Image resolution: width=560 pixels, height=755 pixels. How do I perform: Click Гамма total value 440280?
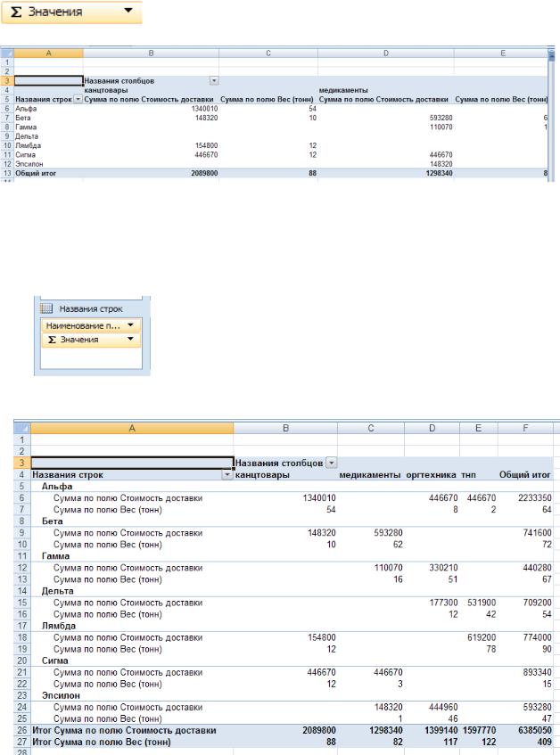(x=538, y=568)
